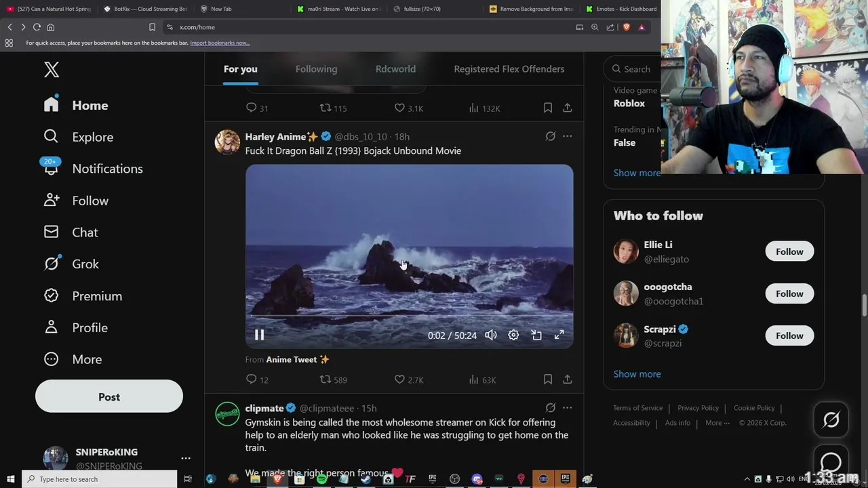Screen dimensions: 868x488
Task: Switch to the Following tab
Action: (316, 69)
